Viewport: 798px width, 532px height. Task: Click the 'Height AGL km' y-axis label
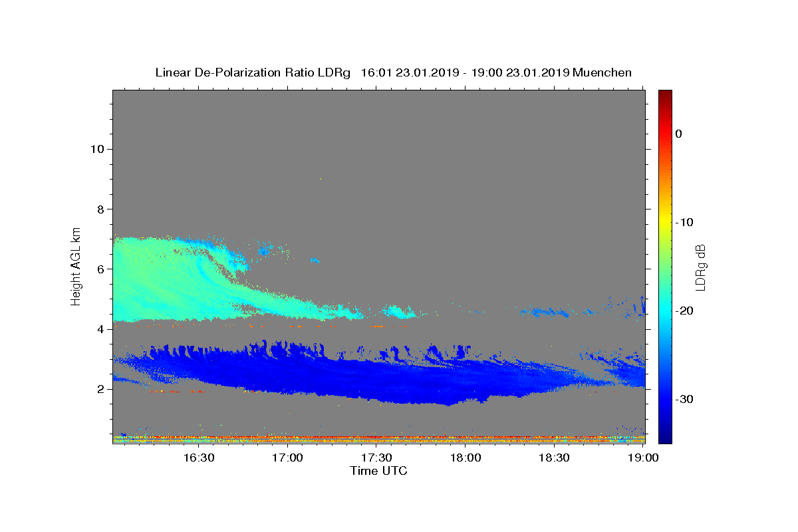click(x=76, y=265)
